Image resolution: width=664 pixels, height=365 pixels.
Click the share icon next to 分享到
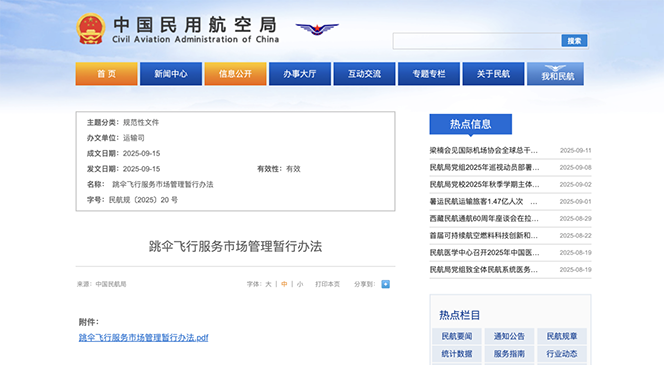click(x=385, y=284)
